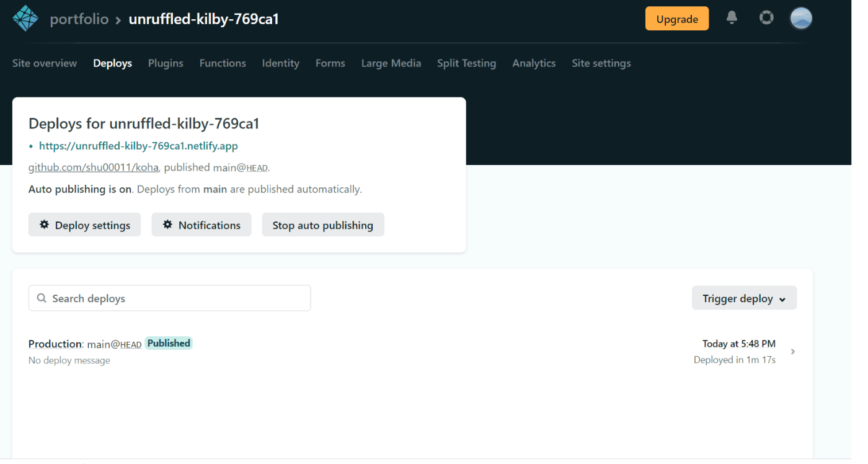
Task: Focus the Search deploys field
Action: click(169, 298)
